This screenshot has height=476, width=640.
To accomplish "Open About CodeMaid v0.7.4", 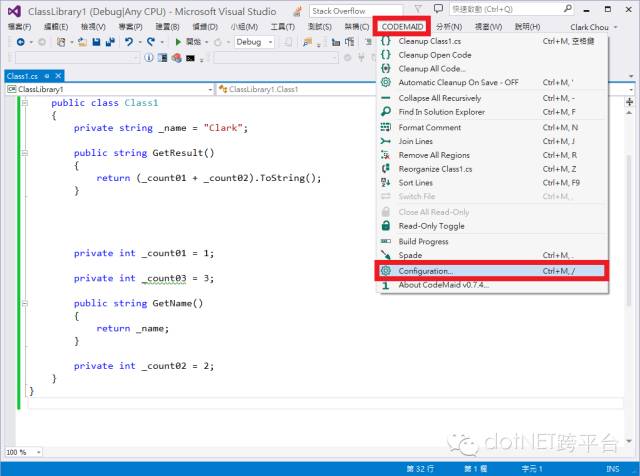I will (x=492, y=285).
